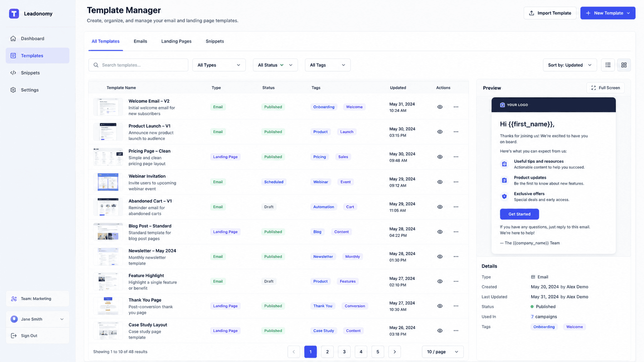This screenshot has height=362, width=644.
Task: Open Dashboard from the sidebar
Action: pos(37,38)
